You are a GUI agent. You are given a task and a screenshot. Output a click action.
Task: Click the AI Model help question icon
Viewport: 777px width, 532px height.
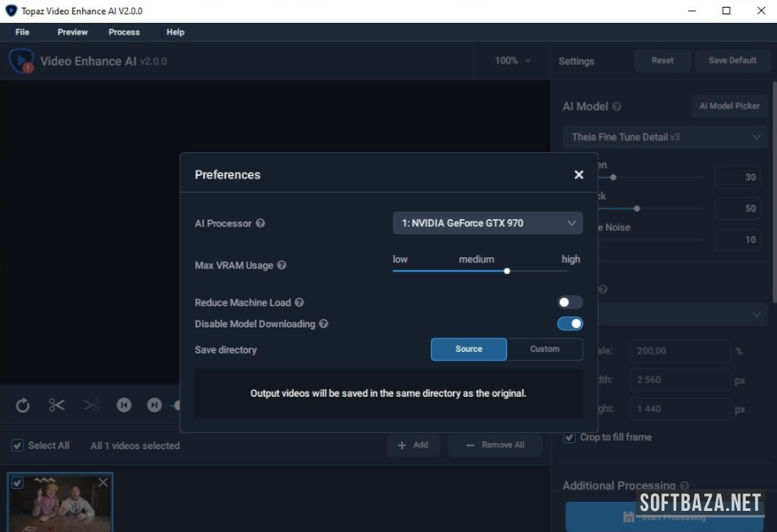click(616, 107)
